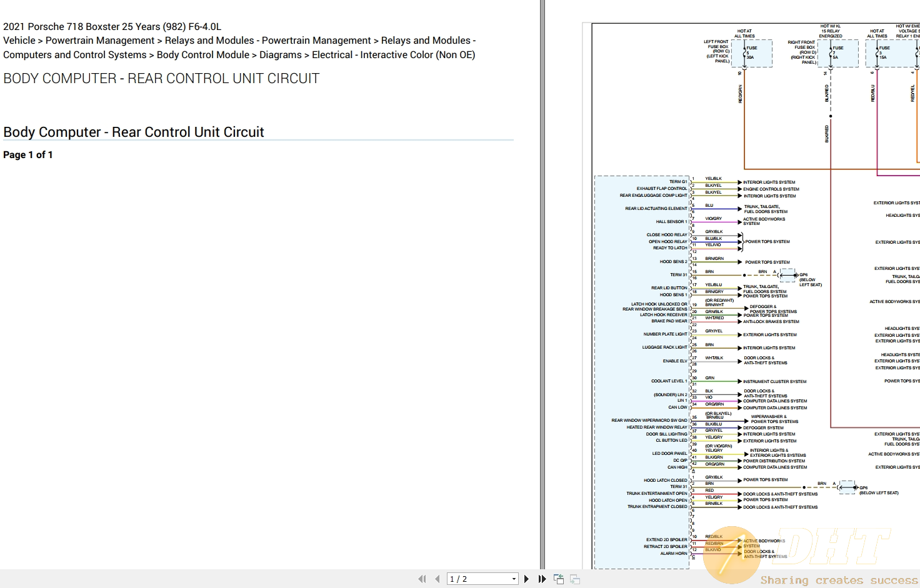Click the 'ENABLE ELV' pin label
The image size is (920, 588).
675,361
